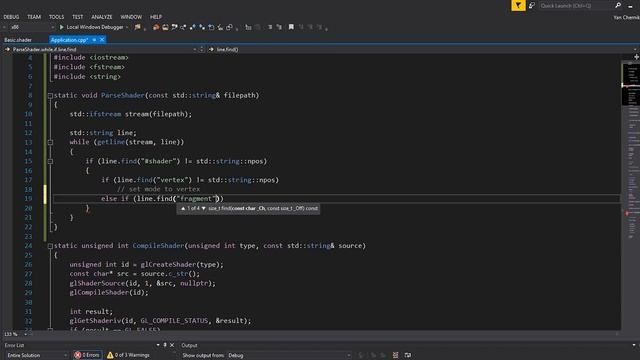This screenshot has width=640, height=360.
Task: Click the increase indent toolbar icon
Action: click(279, 27)
